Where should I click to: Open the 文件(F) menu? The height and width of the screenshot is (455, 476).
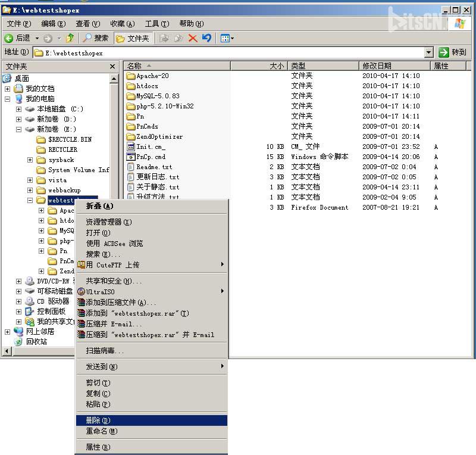pyautogui.click(x=19, y=24)
